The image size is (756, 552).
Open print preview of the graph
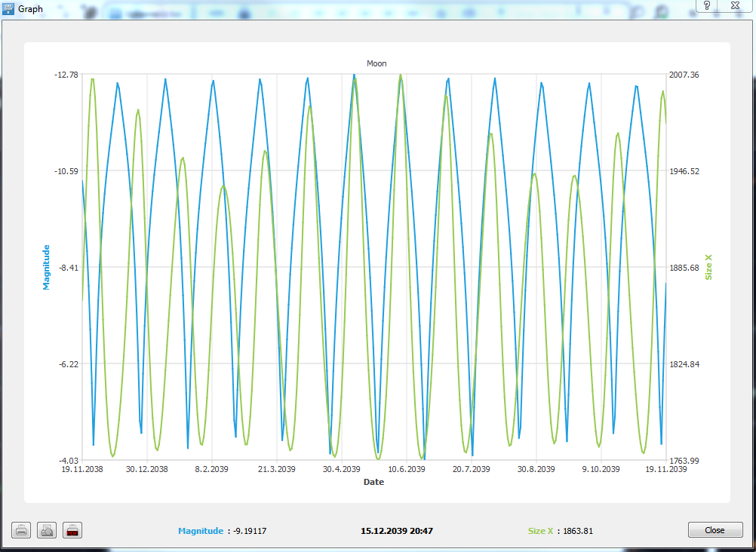point(47,530)
